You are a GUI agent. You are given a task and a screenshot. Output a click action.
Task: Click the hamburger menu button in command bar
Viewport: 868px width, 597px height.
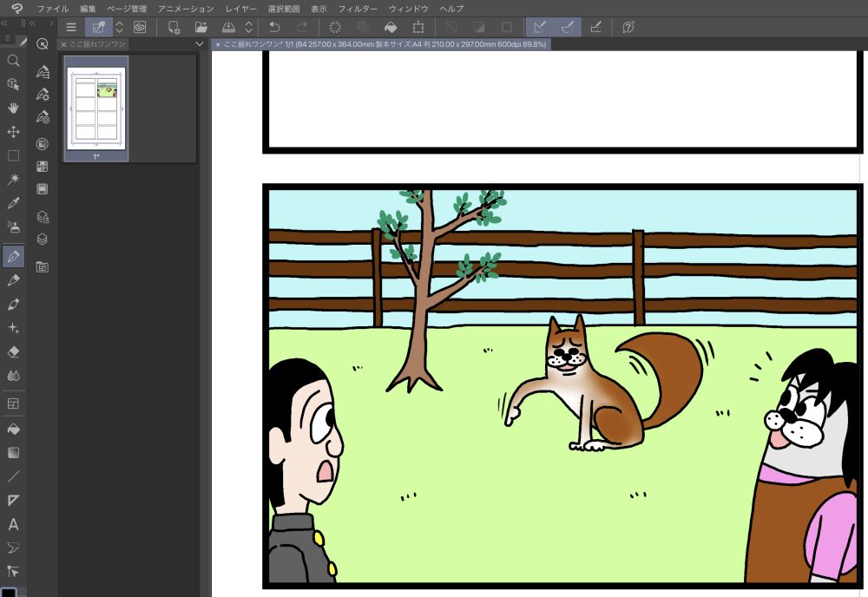pyautogui.click(x=71, y=27)
